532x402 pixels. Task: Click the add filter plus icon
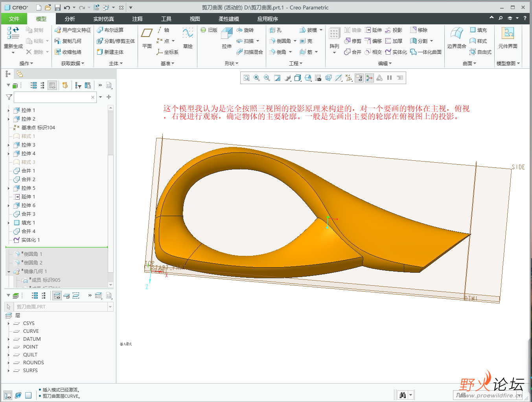[x=109, y=97]
